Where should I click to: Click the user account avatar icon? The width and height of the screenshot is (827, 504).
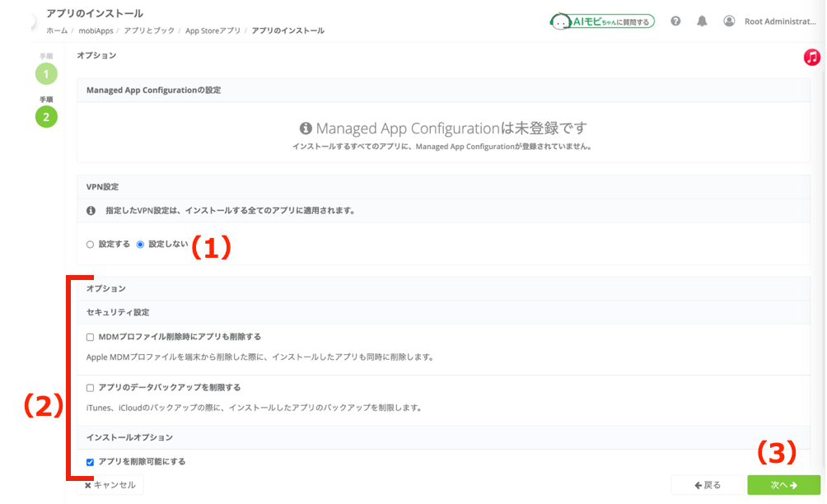(x=729, y=21)
